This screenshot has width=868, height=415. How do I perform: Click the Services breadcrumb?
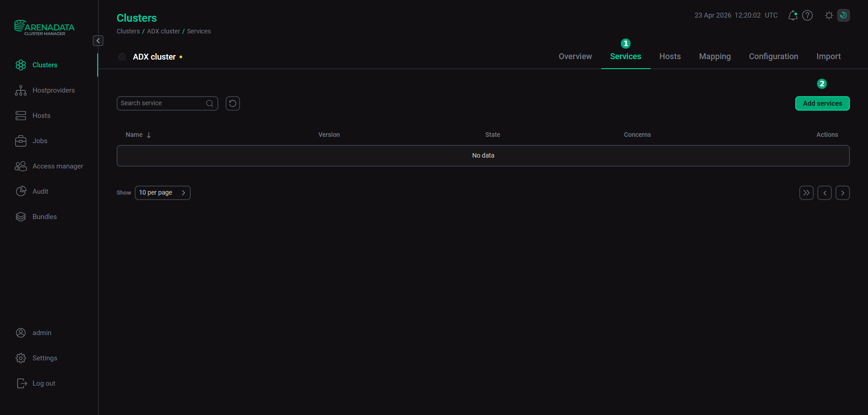point(199,31)
